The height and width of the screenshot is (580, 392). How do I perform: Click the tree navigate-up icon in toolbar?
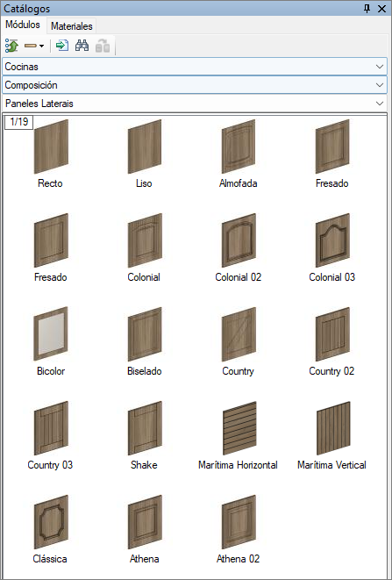11,46
